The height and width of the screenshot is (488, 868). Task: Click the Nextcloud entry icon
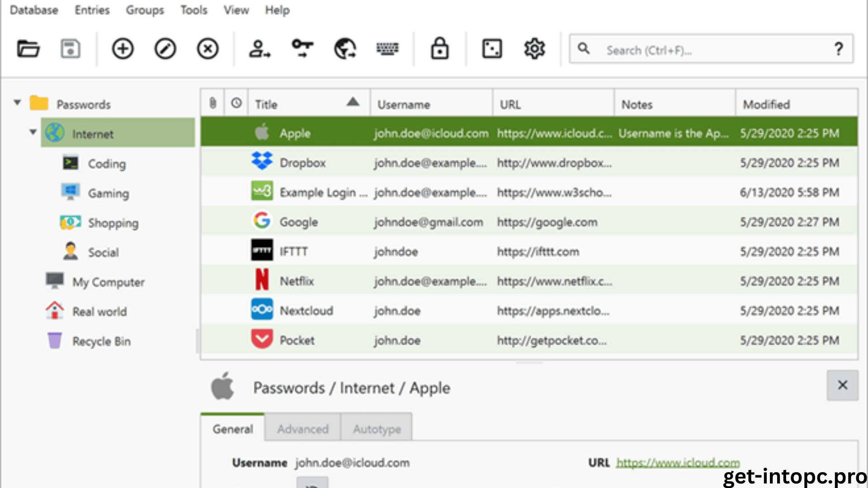[262, 310]
